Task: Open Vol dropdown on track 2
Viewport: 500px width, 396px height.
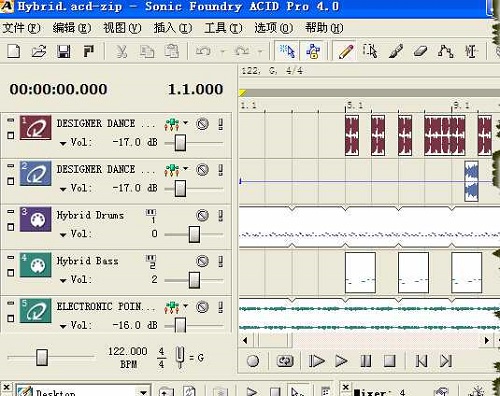Action: (x=63, y=189)
